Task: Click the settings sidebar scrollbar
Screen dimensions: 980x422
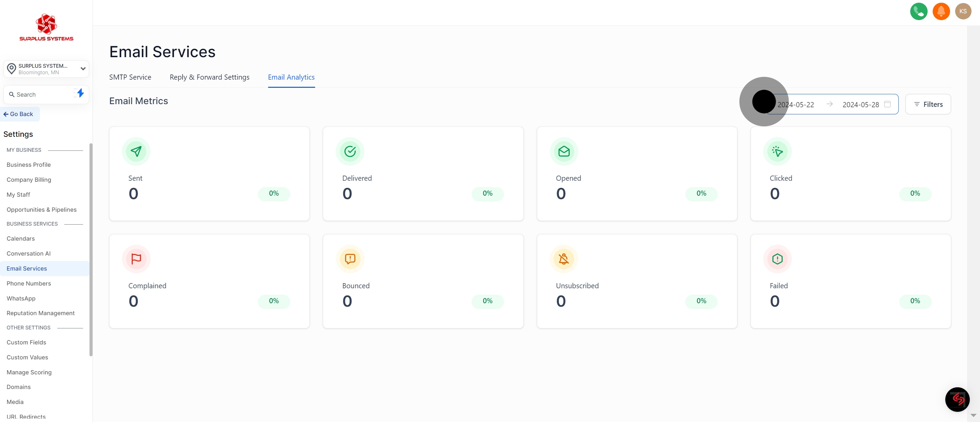Action: point(91,249)
